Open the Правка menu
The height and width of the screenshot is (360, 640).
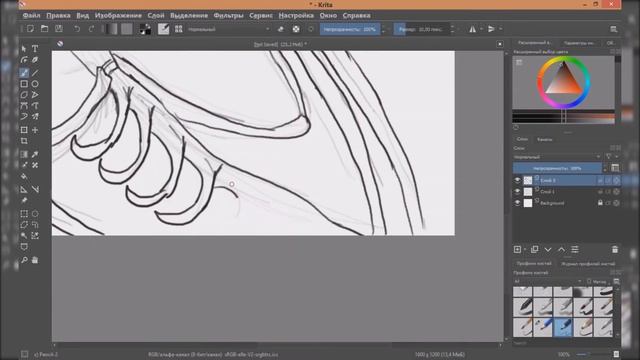[x=58, y=16]
